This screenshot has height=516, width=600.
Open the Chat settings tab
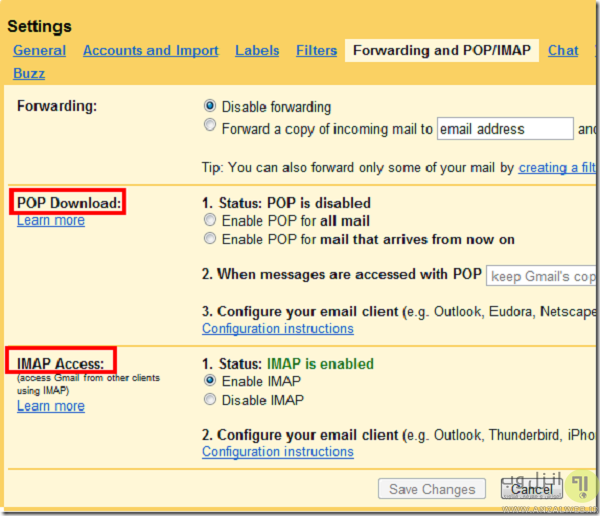coord(563,51)
